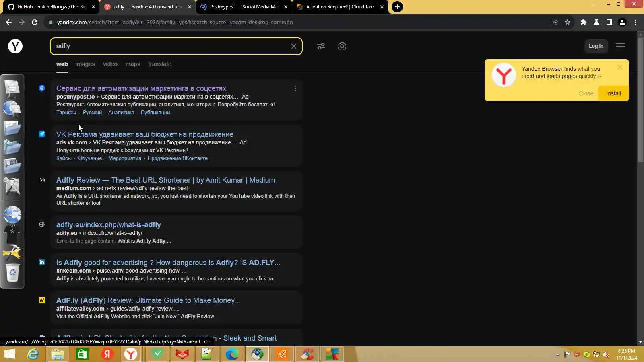Launch Microsoft Edge from the taskbar

click(x=232, y=354)
